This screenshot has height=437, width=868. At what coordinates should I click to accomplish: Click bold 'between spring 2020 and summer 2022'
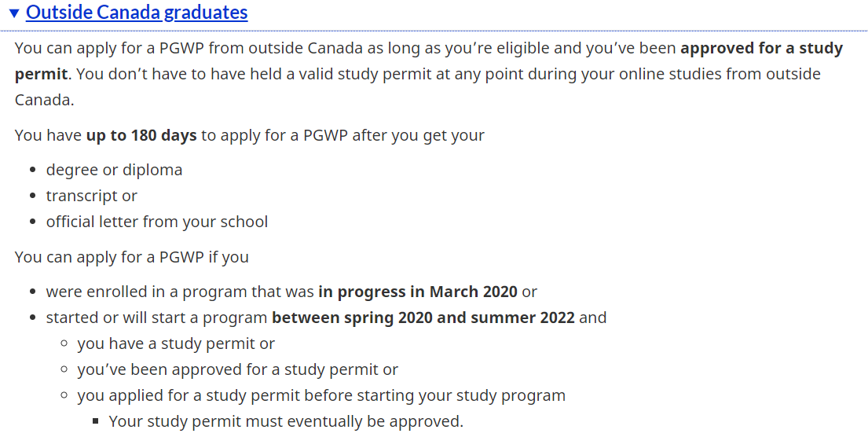pyautogui.click(x=423, y=318)
